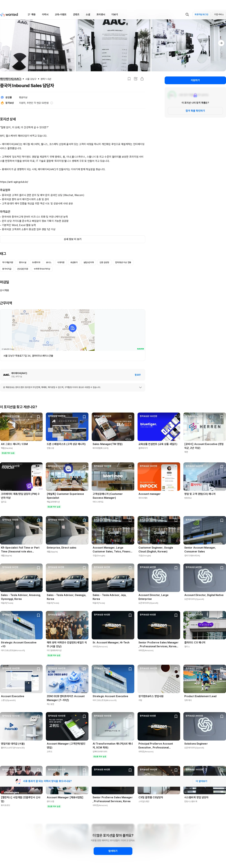
Task: Click 더 알아보기 in the resume banner
Action: [201, 781]
